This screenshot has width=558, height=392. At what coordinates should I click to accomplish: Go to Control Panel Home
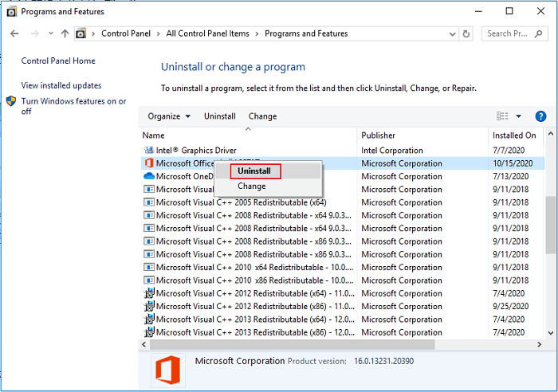coord(58,61)
